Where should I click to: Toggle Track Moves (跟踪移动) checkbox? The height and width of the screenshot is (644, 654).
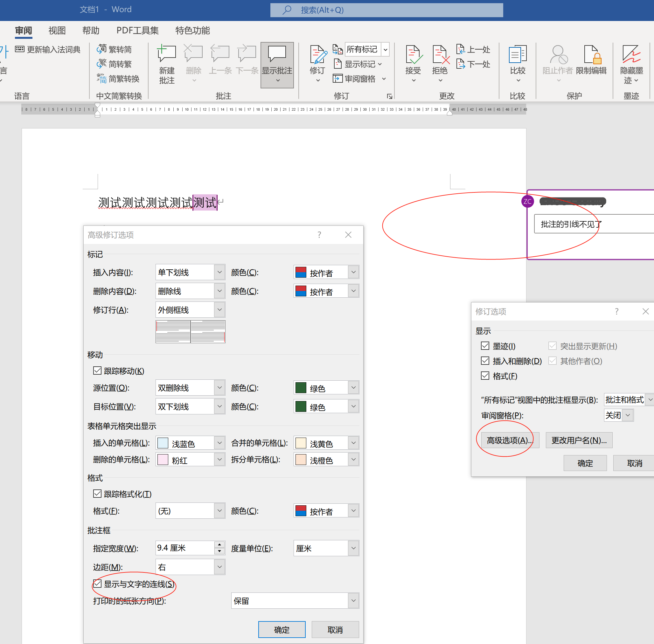97,371
